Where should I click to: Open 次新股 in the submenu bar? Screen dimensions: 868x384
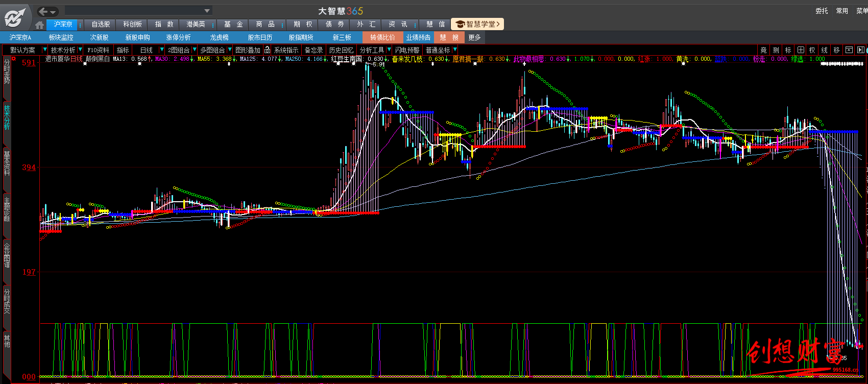point(99,38)
